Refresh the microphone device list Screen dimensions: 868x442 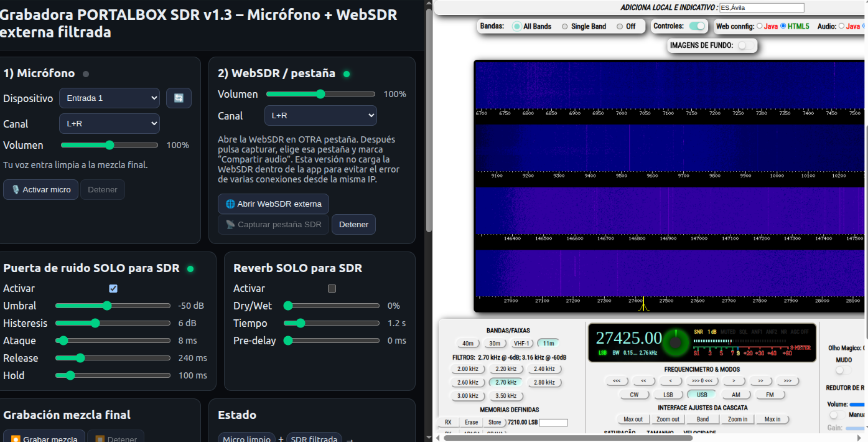179,98
